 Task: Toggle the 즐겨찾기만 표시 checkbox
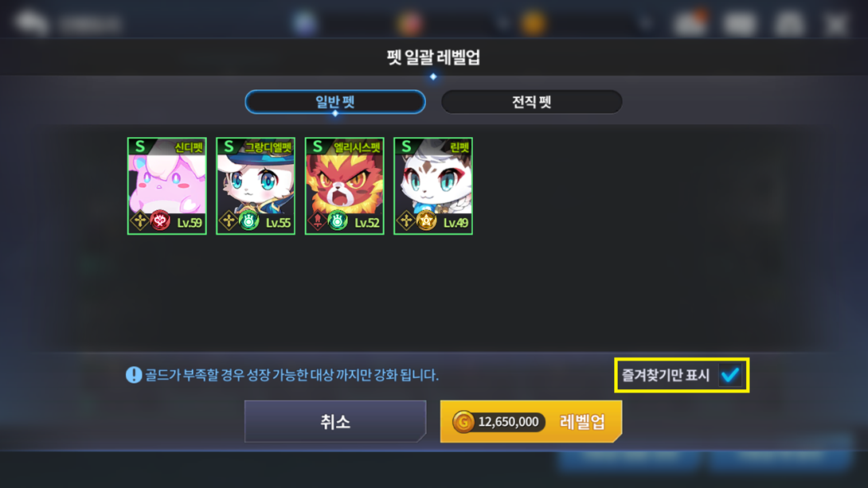[730, 375]
